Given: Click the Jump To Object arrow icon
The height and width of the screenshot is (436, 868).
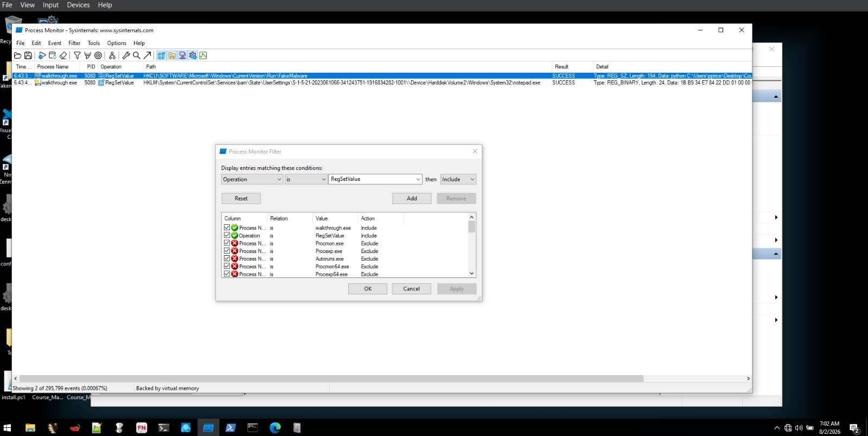Looking at the screenshot, I should point(147,55).
